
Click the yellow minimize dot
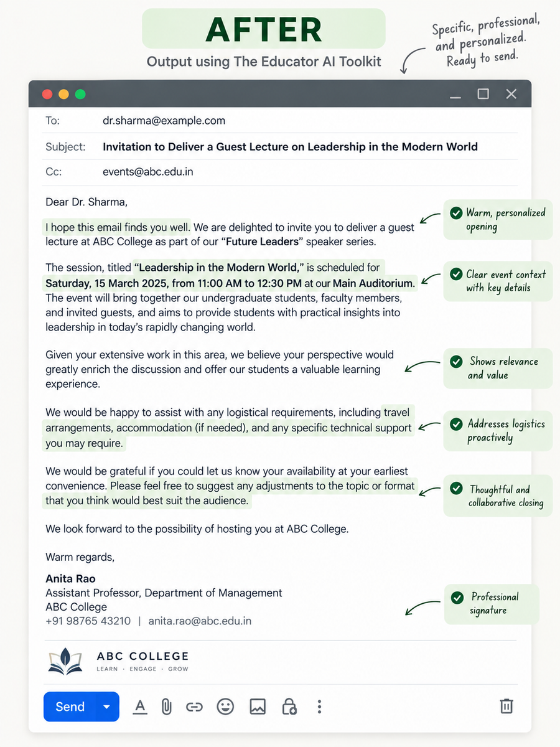point(63,95)
